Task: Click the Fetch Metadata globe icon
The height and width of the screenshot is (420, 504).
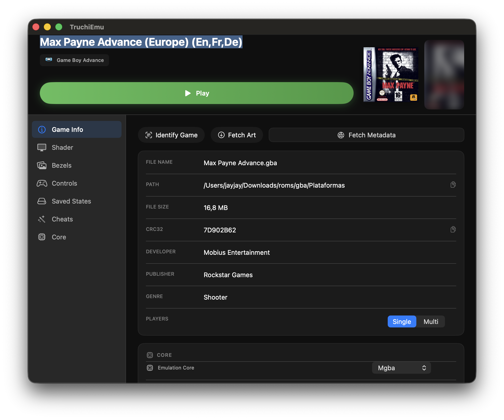Action: 341,135
